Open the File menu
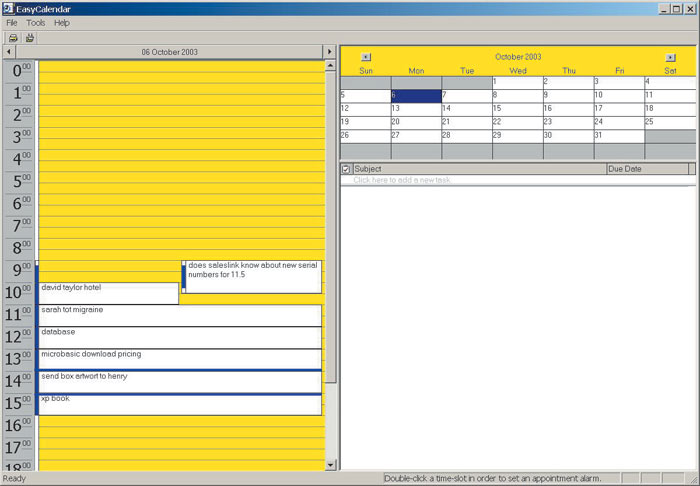 coord(12,22)
